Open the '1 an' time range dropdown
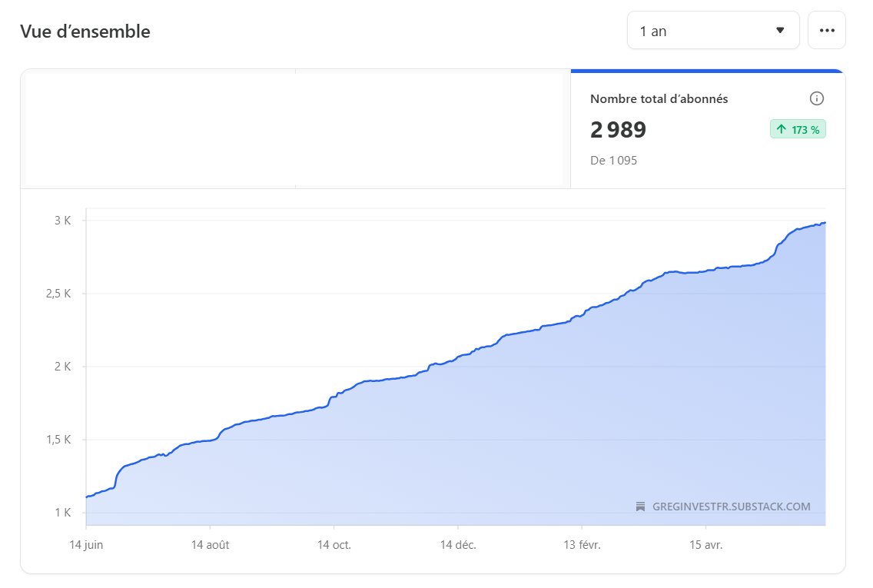The image size is (873, 588). click(713, 31)
